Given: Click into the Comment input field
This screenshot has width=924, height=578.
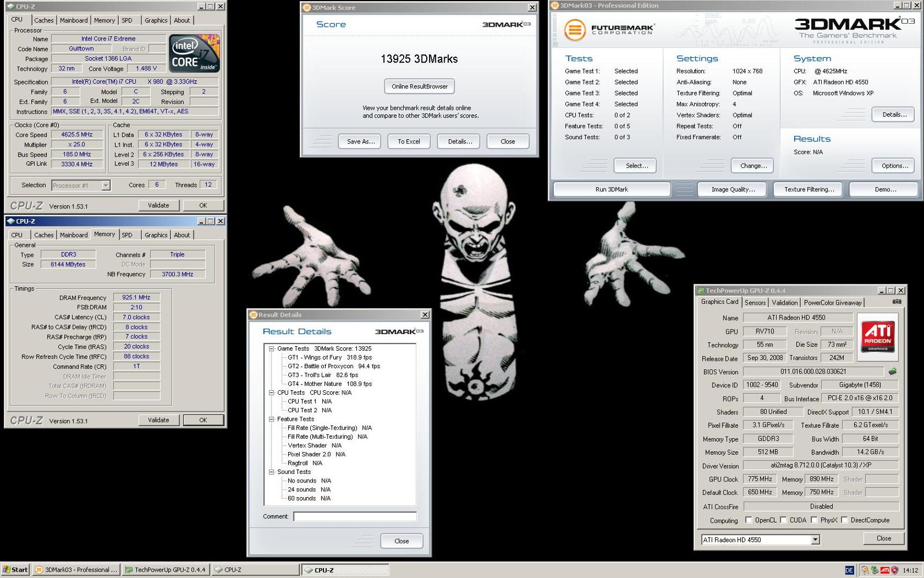Looking at the screenshot, I should 355,516.
